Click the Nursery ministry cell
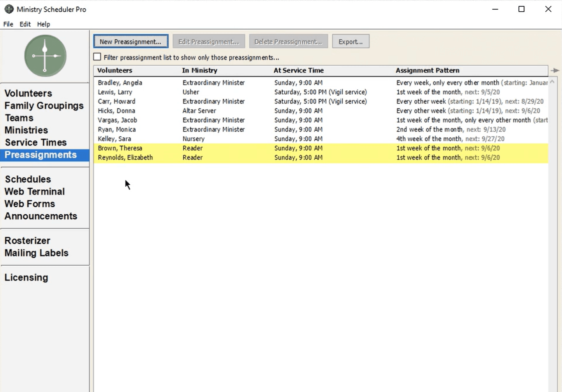562x392 pixels. pos(194,139)
